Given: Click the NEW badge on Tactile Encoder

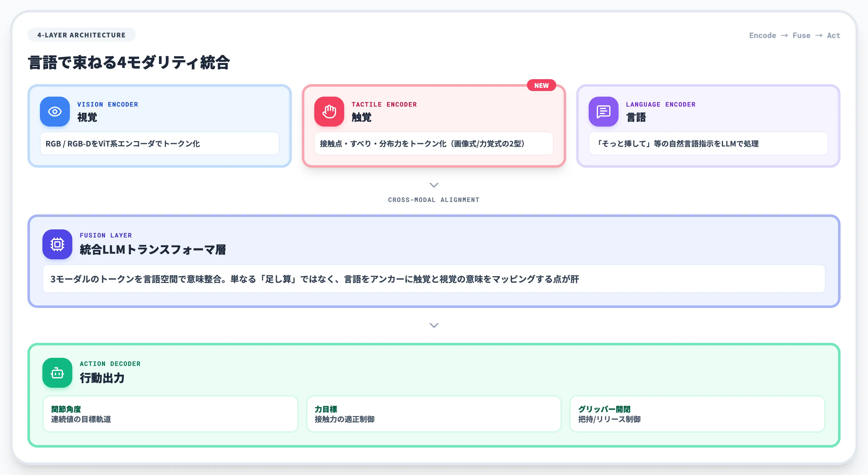Looking at the screenshot, I should [x=541, y=86].
